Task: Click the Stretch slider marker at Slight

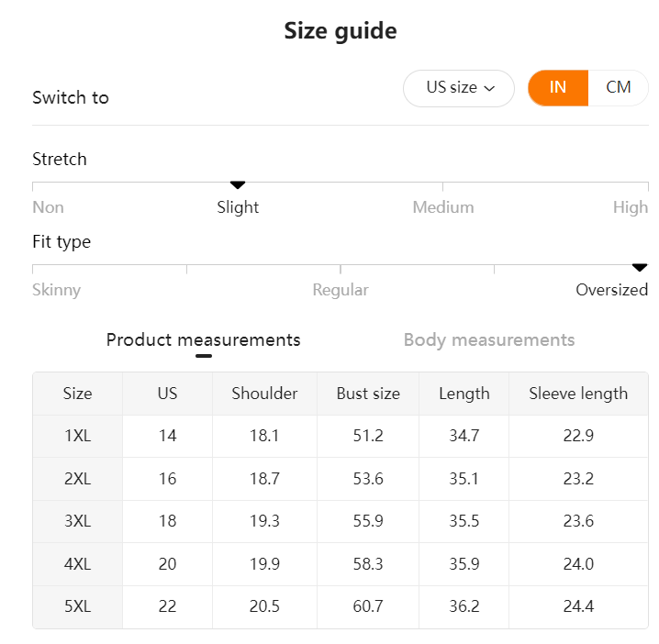Action: (238, 185)
